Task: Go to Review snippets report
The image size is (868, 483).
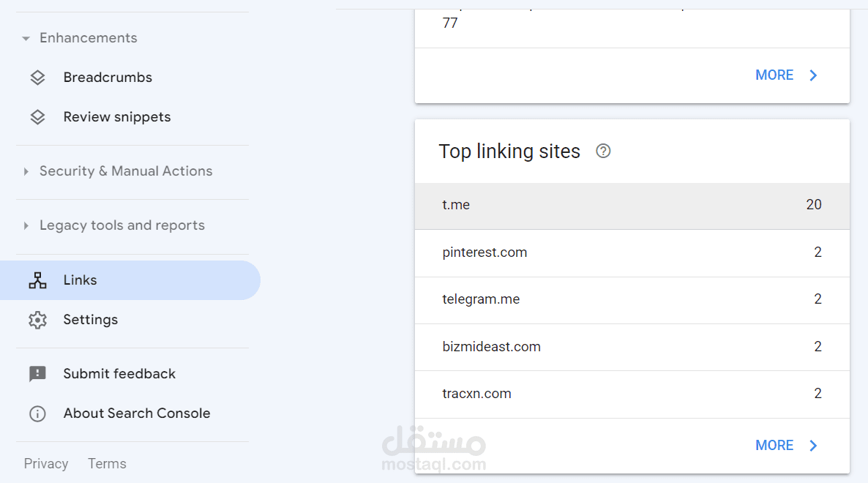Action: click(x=117, y=117)
